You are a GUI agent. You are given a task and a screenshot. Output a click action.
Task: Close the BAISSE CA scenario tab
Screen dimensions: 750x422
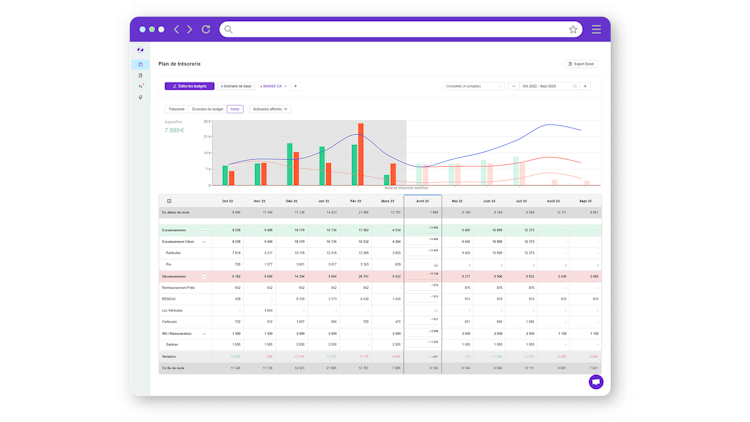(286, 86)
